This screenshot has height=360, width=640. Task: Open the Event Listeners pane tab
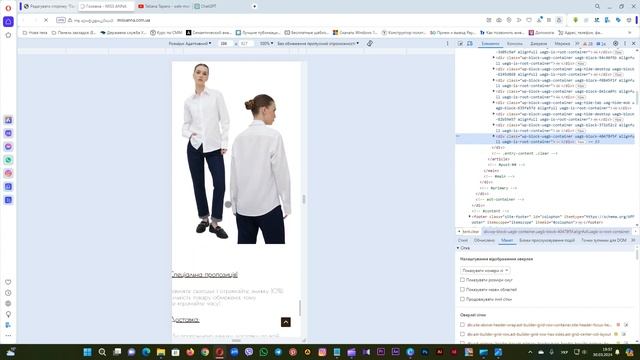pyautogui.click(x=547, y=240)
